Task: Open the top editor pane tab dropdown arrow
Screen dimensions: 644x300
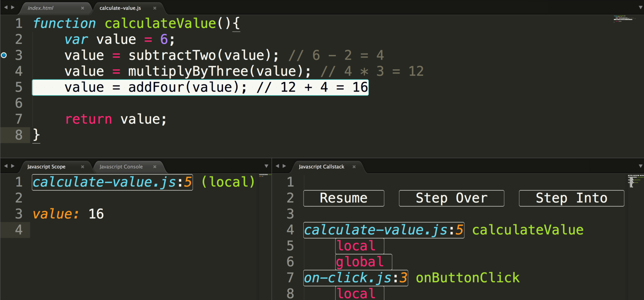Action: (x=640, y=8)
